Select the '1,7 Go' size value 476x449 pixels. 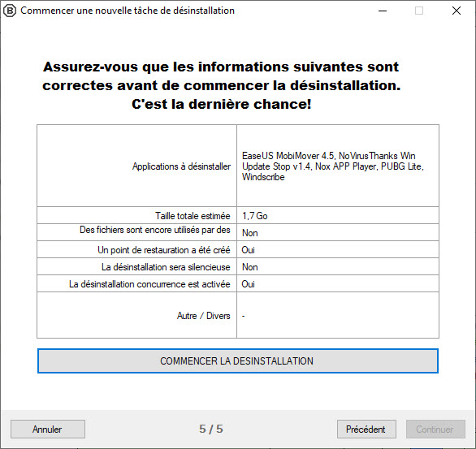254,216
